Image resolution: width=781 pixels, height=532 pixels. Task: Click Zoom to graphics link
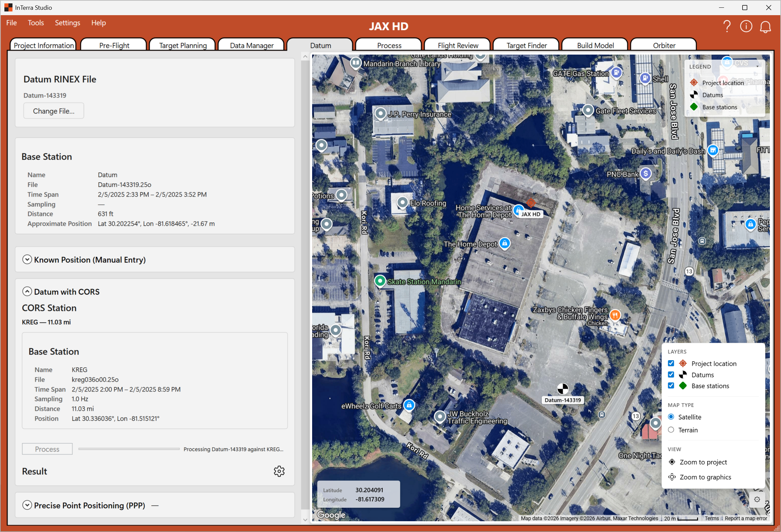[705, 477]
